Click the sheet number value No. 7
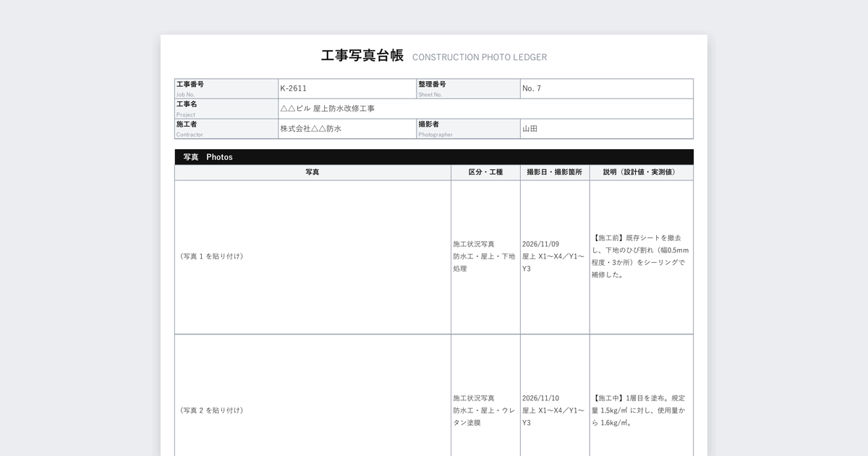Image resolution: width=868 pixels, height=456 pixels. click(532, 88)
